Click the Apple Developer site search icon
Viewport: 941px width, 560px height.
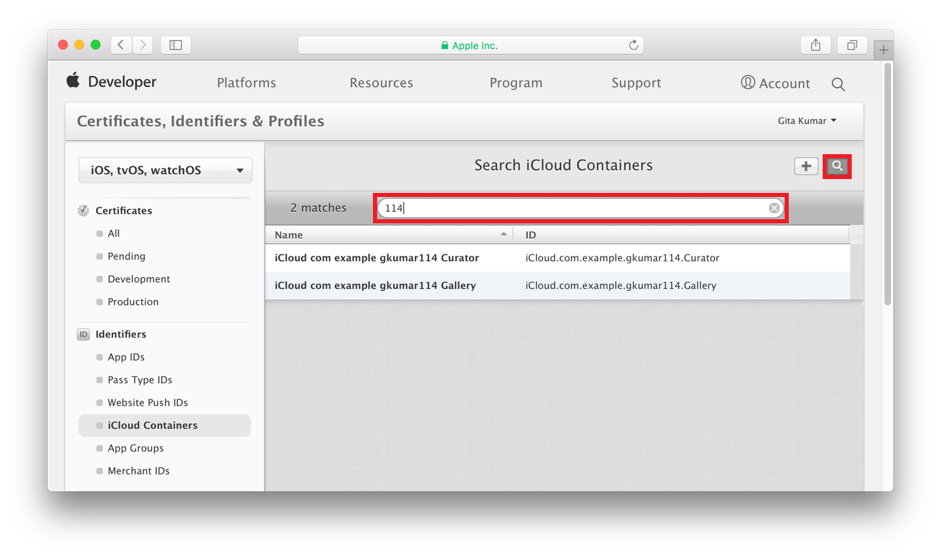838,84
